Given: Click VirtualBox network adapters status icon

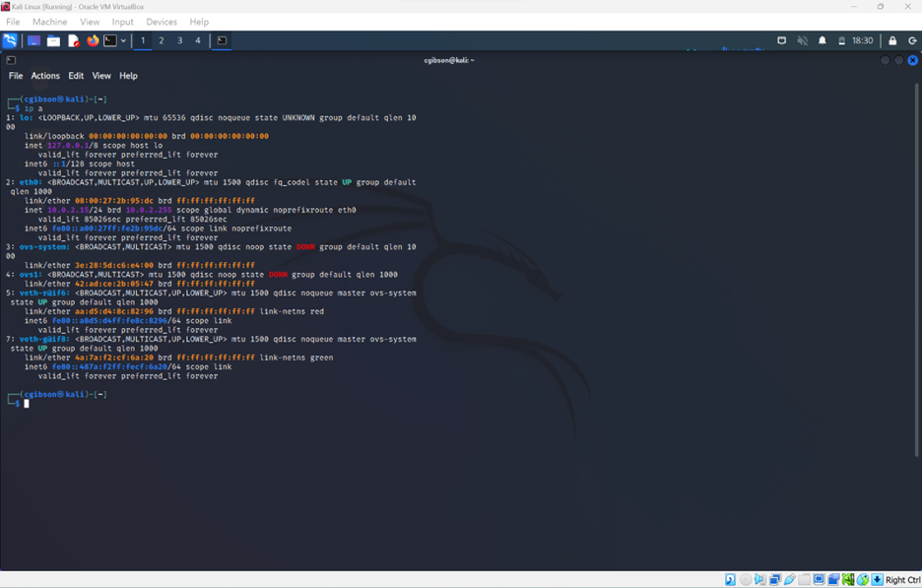Looking at the screenshot, I should click(775, 580).
